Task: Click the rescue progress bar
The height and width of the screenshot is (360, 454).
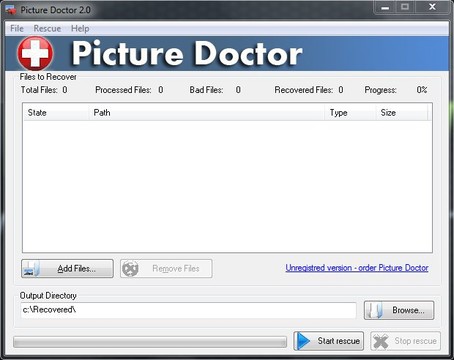Action: [150, 342]
